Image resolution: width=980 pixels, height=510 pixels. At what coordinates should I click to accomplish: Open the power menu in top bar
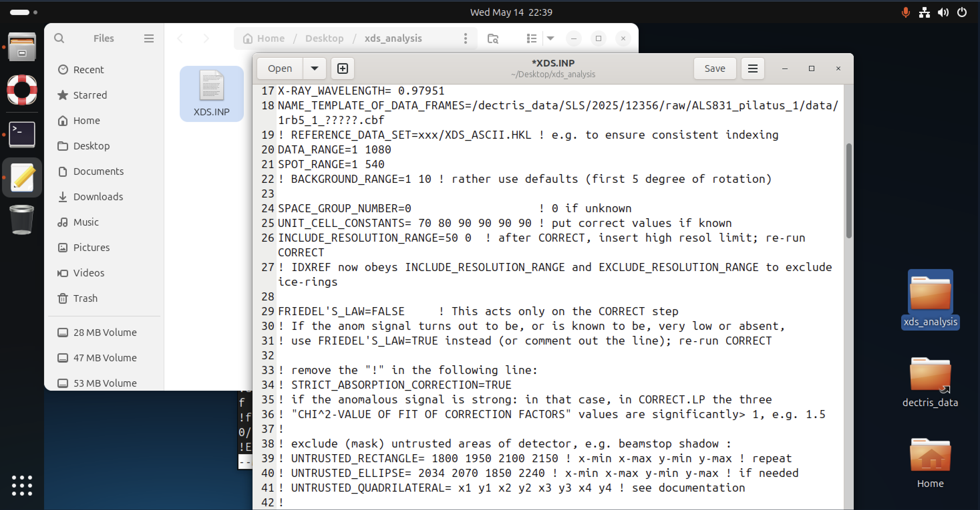962,12
